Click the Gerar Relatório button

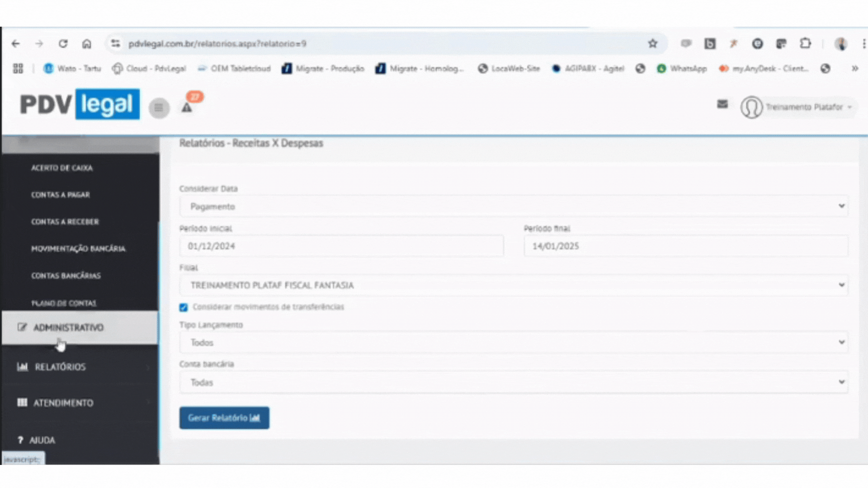[x=224, y=418]
